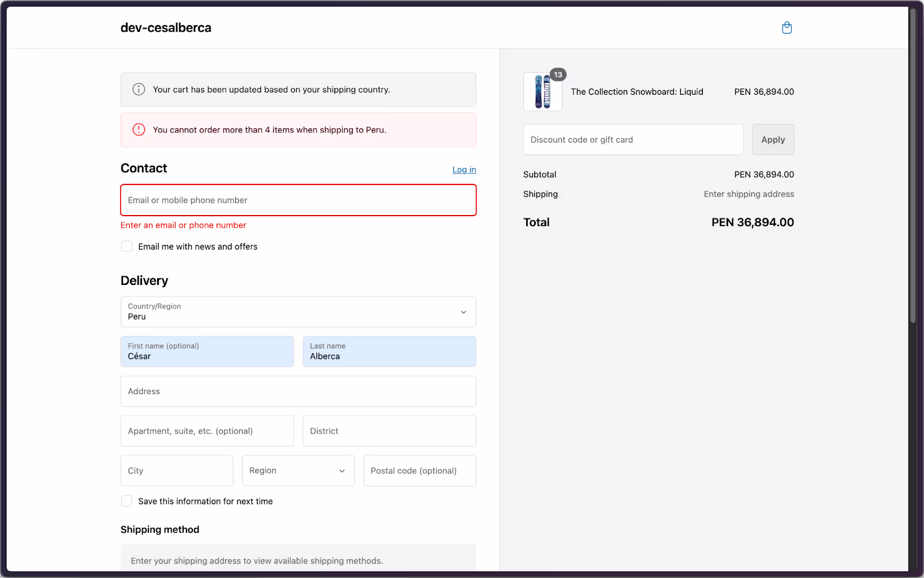Viewport: 924px width, 578px height.
Task: Apply the discount code
Action: pyautogui.click(x=773, y=139)
